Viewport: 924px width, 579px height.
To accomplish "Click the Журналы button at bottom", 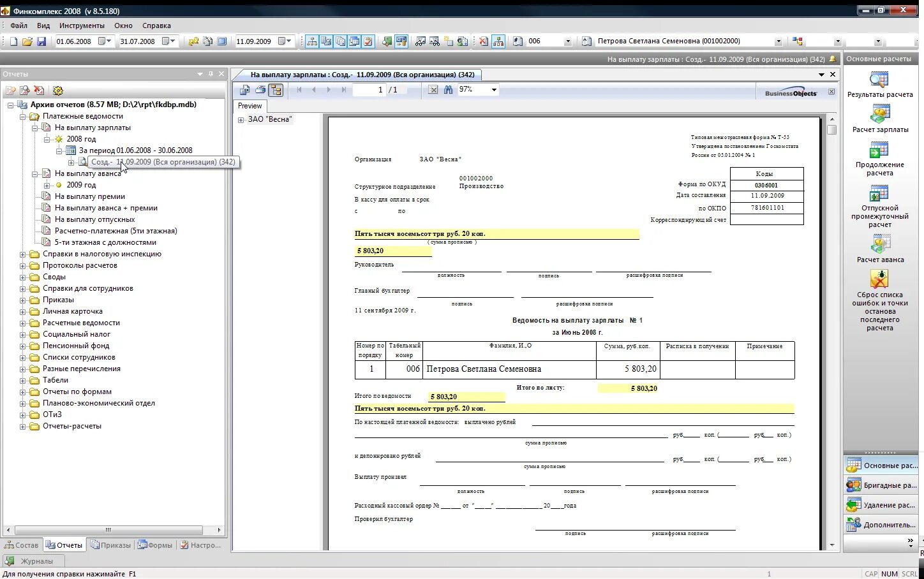I will tap(33, 561).
